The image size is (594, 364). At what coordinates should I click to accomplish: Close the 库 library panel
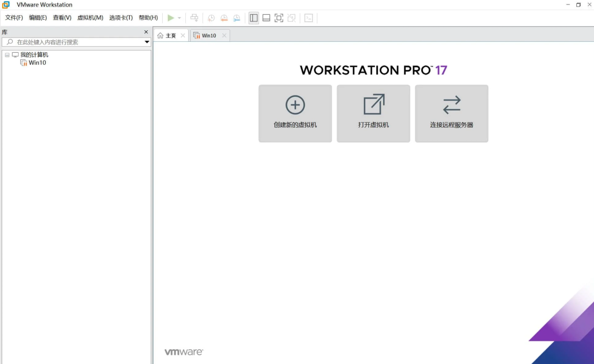click(x=146, y=32)
